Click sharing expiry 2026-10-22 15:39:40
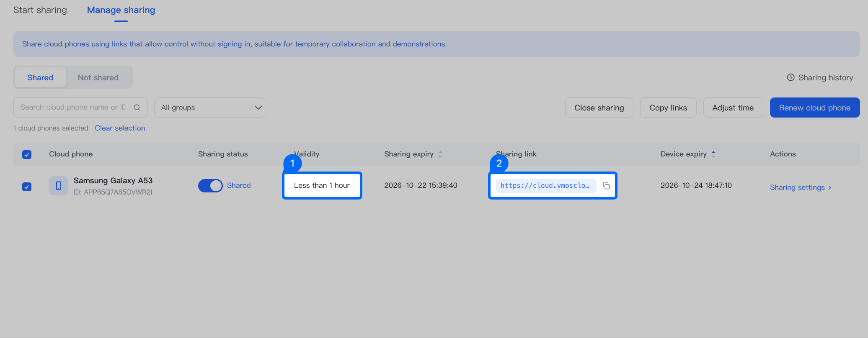The width and height of the screenshot is (868, 338). (421, 185)
